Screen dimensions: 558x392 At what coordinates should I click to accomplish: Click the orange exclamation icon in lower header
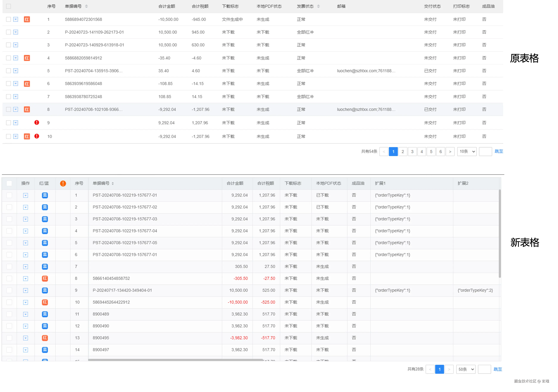63,184
